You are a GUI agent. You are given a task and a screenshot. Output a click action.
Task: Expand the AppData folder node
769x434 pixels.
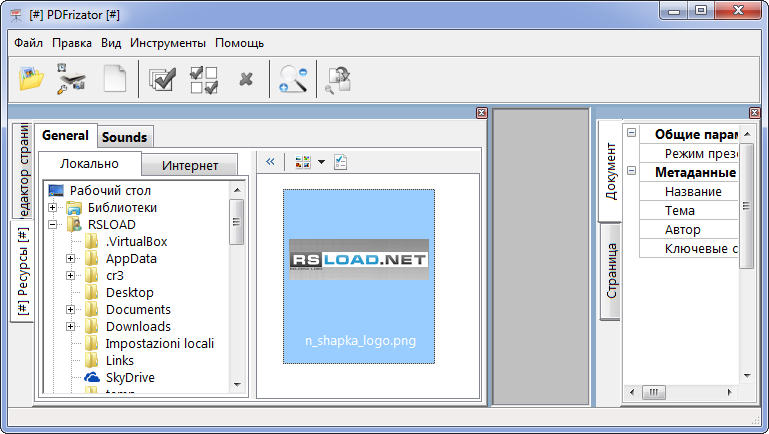click(x=71, y=258)
